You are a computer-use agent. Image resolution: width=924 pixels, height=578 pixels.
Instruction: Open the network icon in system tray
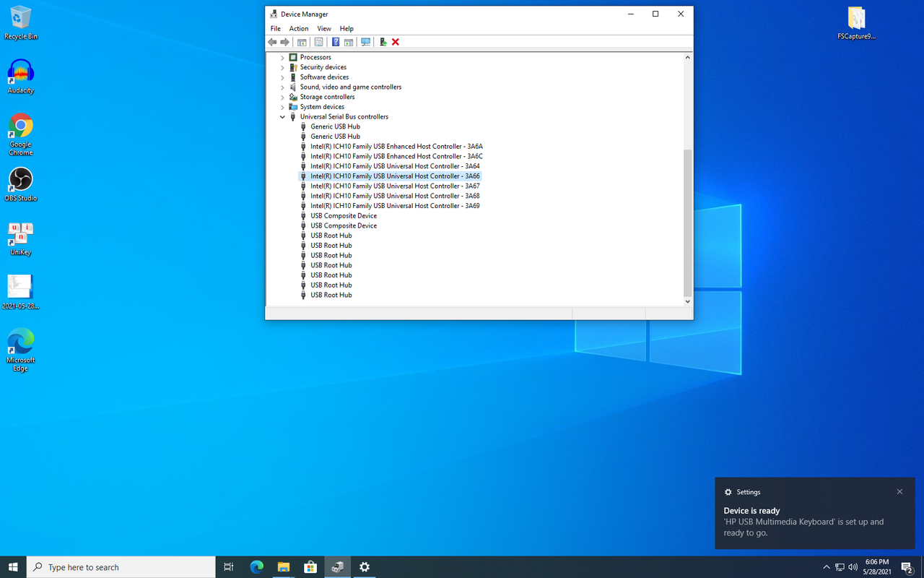coord(840,567)
